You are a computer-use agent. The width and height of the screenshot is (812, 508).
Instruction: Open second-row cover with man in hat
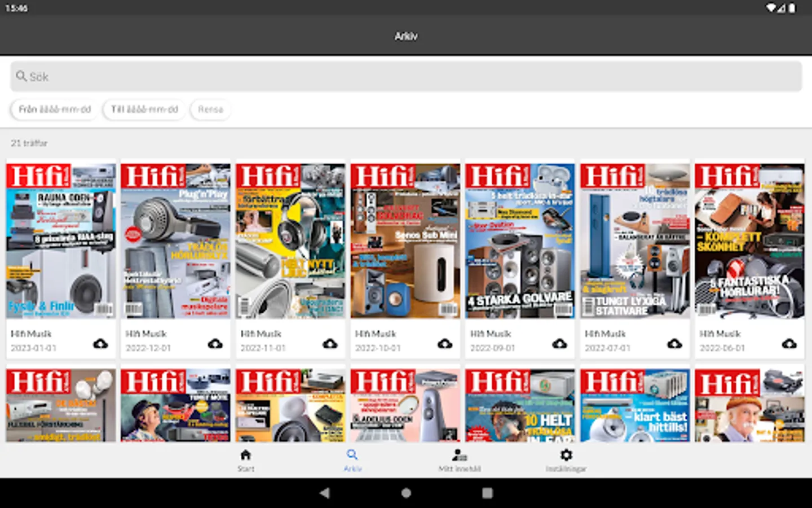[175, 405]
